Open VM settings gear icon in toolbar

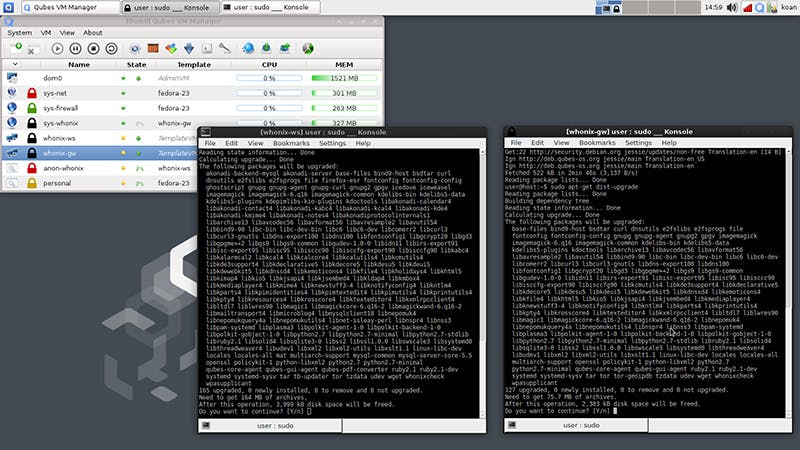[x=135, y=48]
